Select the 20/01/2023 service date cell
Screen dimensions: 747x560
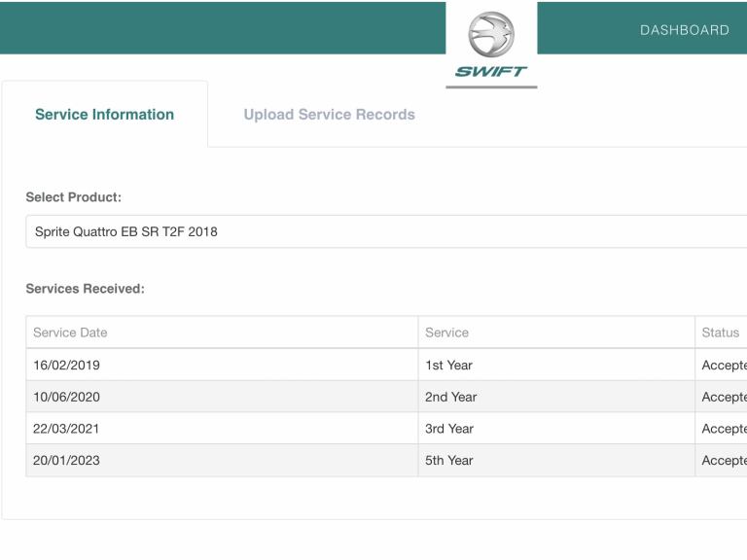pos(66,461)
